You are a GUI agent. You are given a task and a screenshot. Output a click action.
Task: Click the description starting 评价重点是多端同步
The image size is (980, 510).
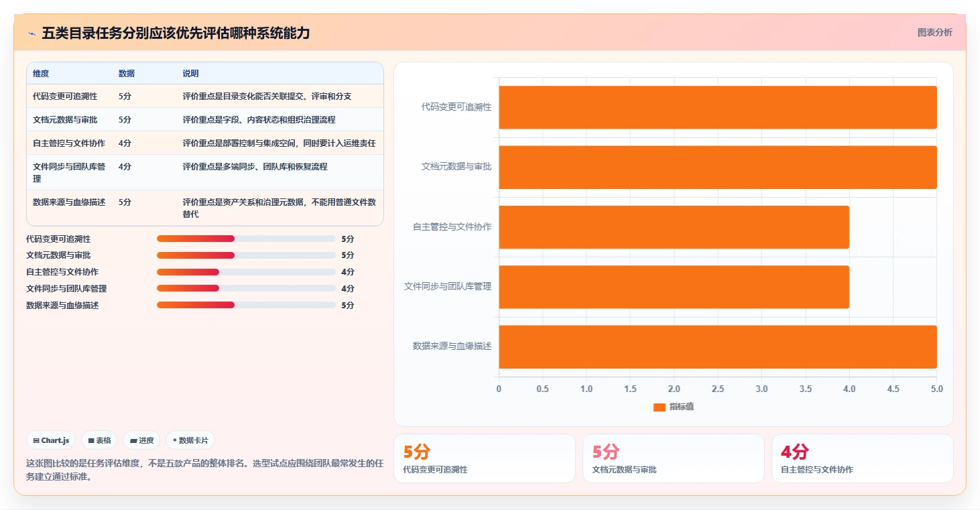pyautogui.click(x=255, y=167)
